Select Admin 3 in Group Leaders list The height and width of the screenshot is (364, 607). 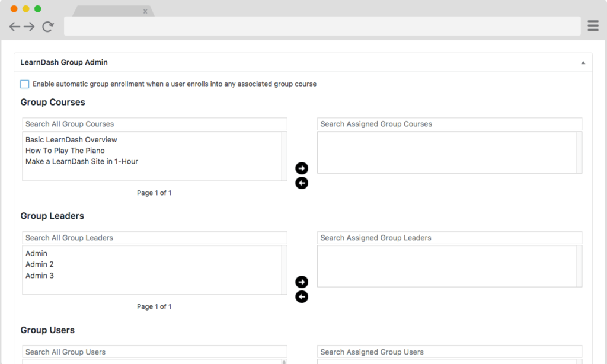pos(40,276)
